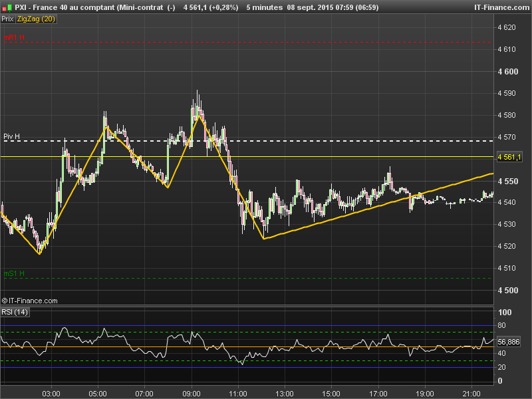Click the mR1 H resistance label
532x399 pixels.
[x=14, y=37]
